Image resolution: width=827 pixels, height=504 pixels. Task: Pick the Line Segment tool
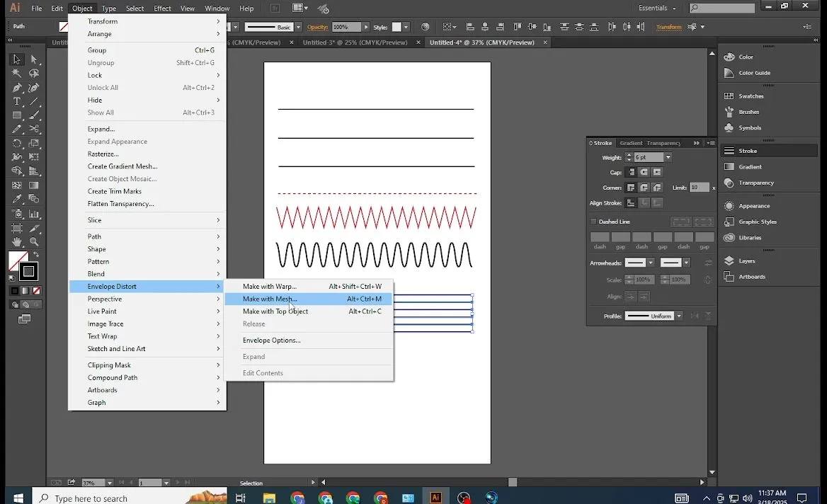click(34, 101)
